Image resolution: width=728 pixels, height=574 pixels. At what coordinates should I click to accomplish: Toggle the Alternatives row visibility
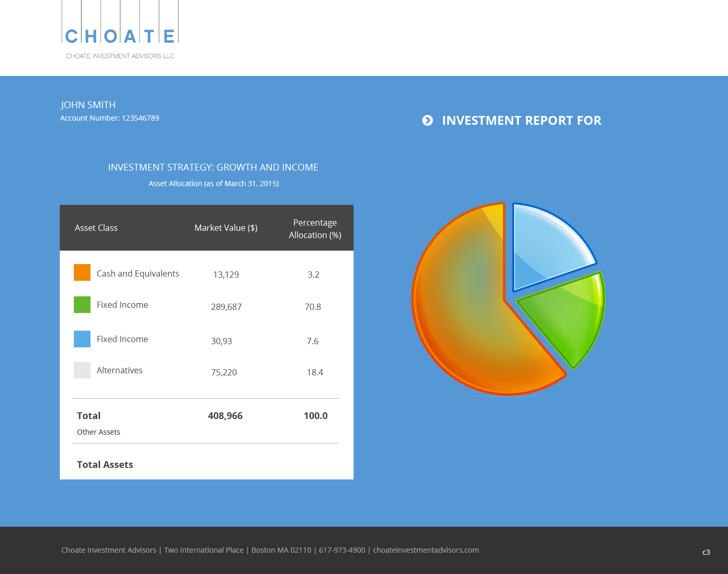(120, 370)
